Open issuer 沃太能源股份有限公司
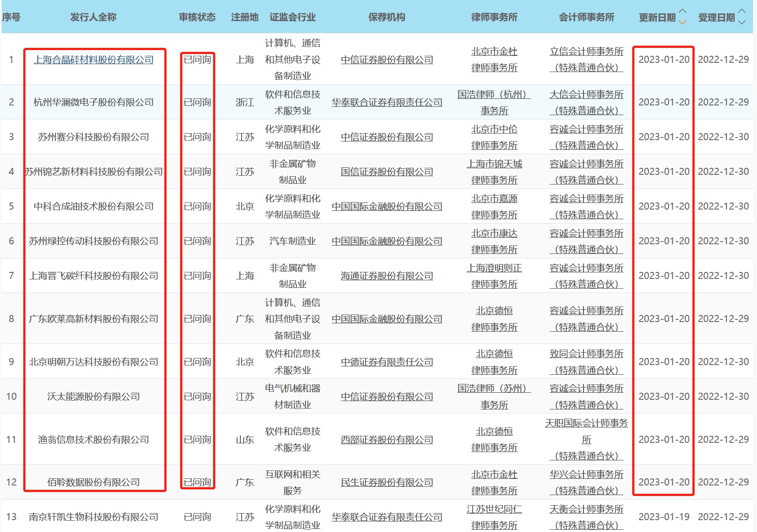The height and width of the screenshot is (532, 757). 94,397
